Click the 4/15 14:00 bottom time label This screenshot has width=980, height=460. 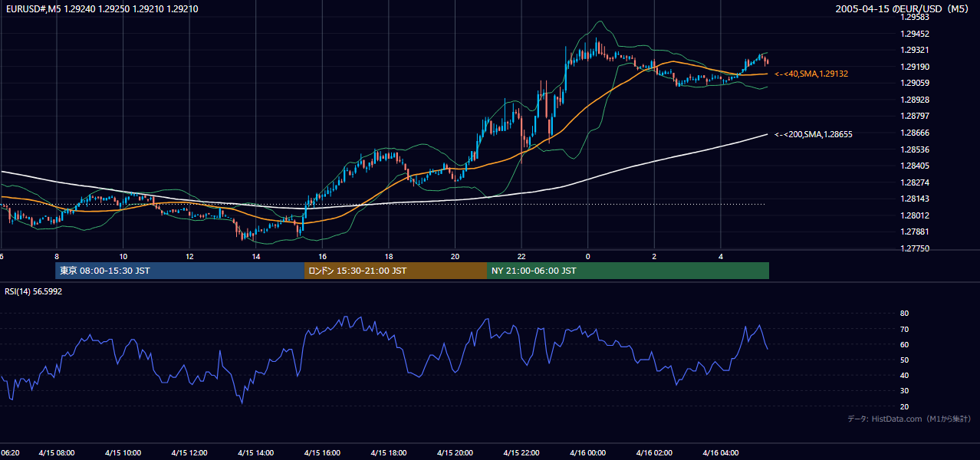pyautogui.click(x=257, y=453)
